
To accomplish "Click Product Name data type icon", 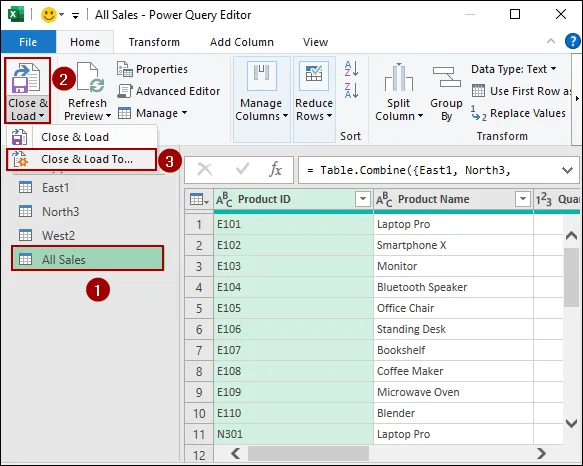I will 384,200.
